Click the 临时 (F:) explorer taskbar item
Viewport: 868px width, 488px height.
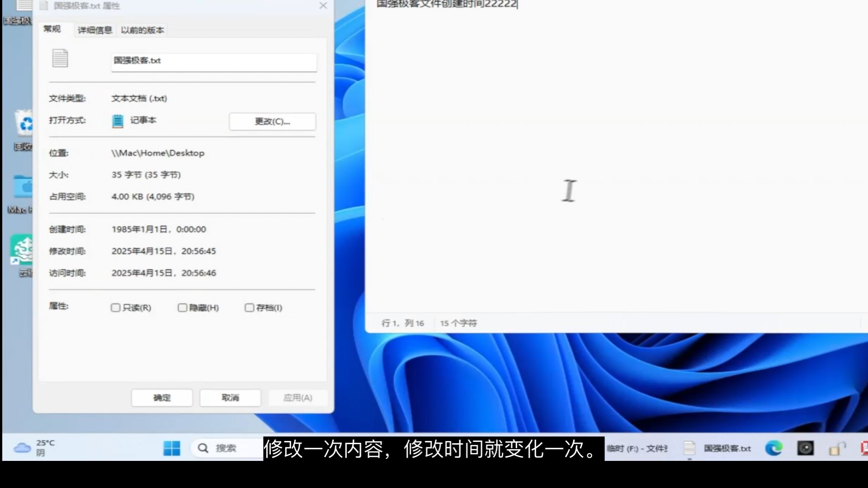pyautogui.click(x=637, y=448)
